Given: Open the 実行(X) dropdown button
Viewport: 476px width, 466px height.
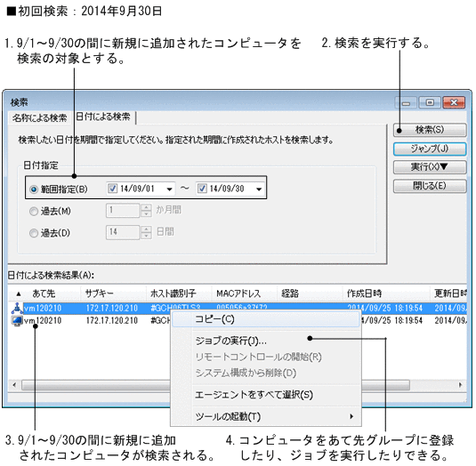Looking at the screenshot, I should coord(430,167).
